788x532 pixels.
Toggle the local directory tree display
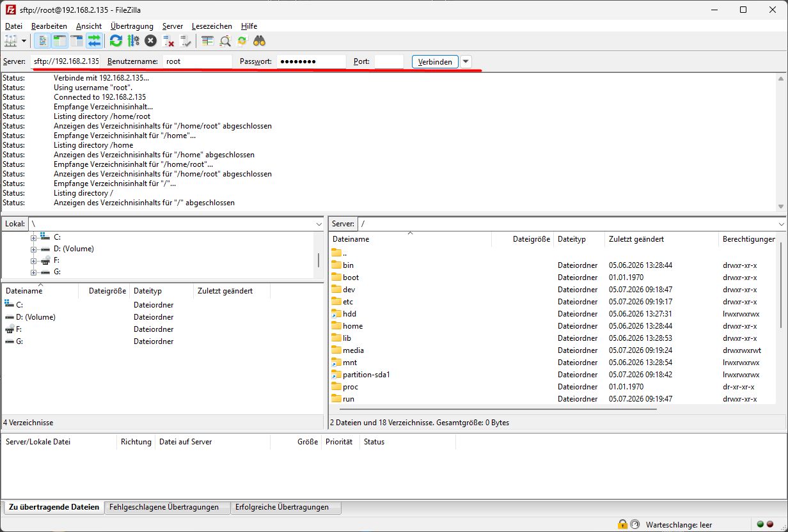(x=60, y=41)
